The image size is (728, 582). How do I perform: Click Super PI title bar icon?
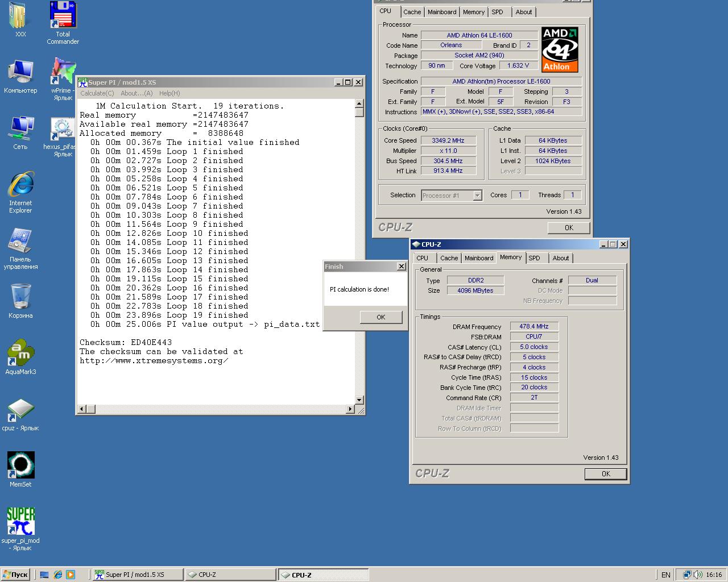[x=82, y=82]
